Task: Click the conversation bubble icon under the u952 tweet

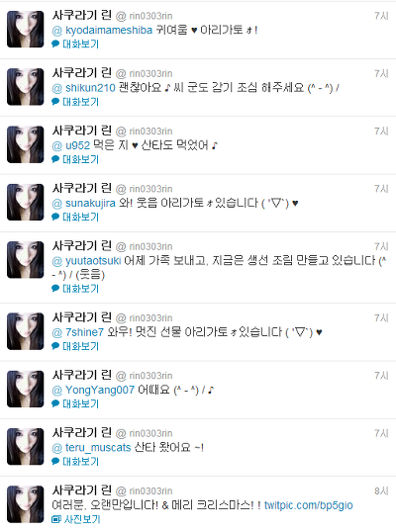Action: [55, 159]
